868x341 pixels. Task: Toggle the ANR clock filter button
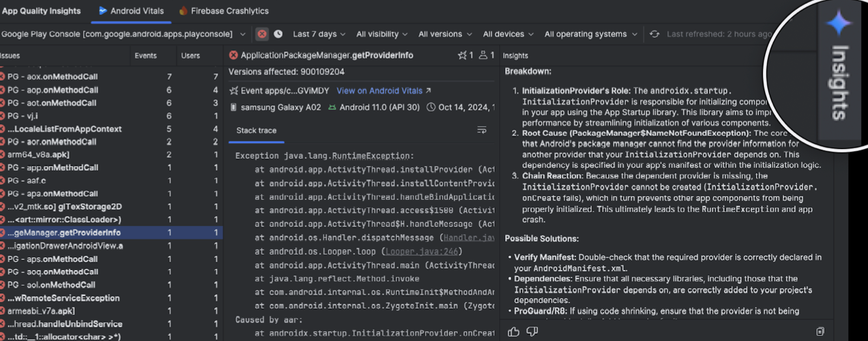pyautogui.click(x=278, y=34)
